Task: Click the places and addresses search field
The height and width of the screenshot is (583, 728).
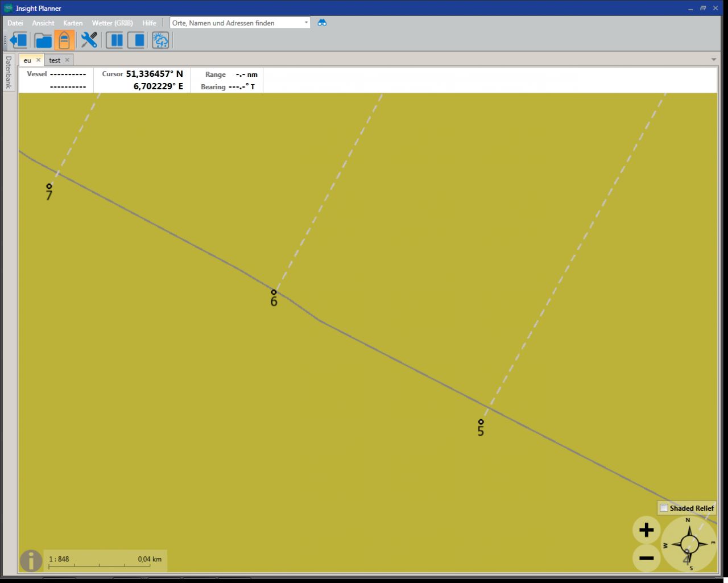Action: 236,23
